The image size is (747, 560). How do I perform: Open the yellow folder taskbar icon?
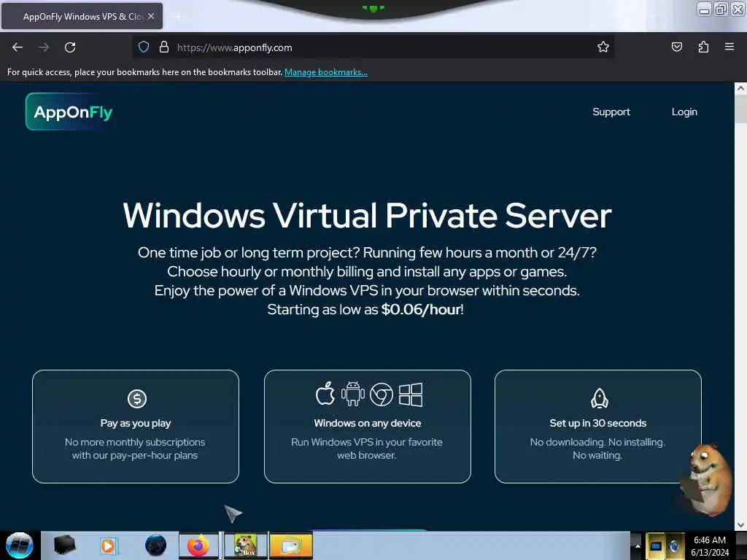[291, 545]
